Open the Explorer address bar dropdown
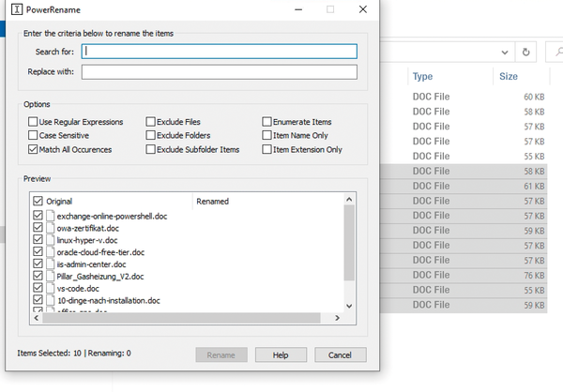The height and width of the screenshot is (392, 563). tap(505, 53)
